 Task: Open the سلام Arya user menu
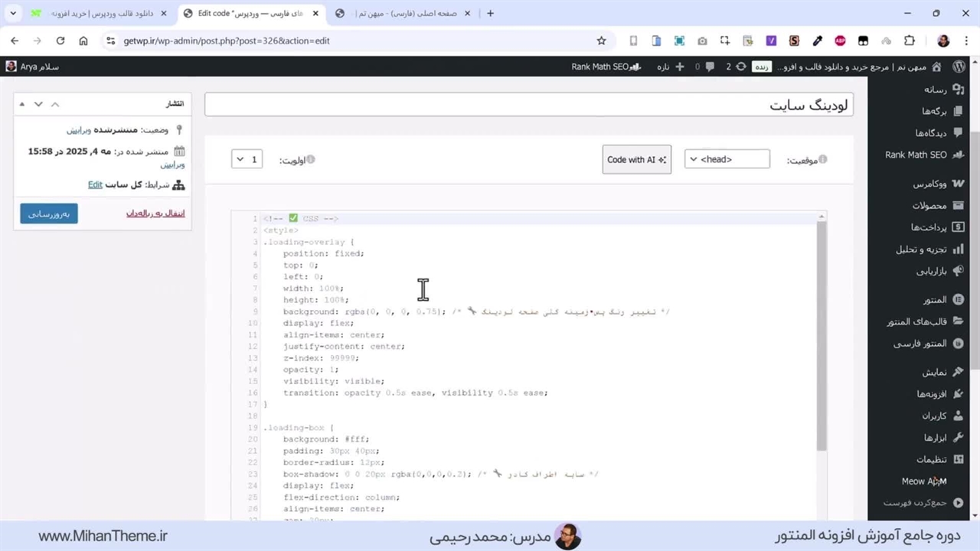[x=33, y=67]
